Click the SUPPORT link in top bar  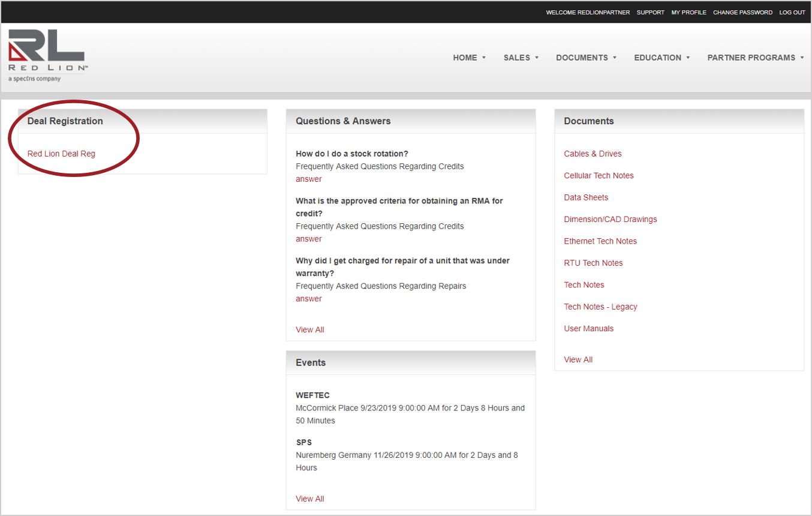click(650, 13)
